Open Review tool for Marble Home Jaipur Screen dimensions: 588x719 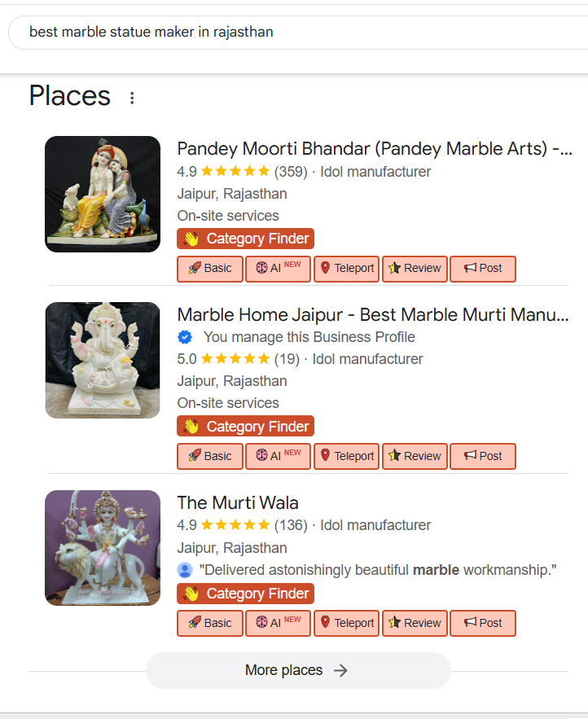pyautogui.click(x=415, y=457)
